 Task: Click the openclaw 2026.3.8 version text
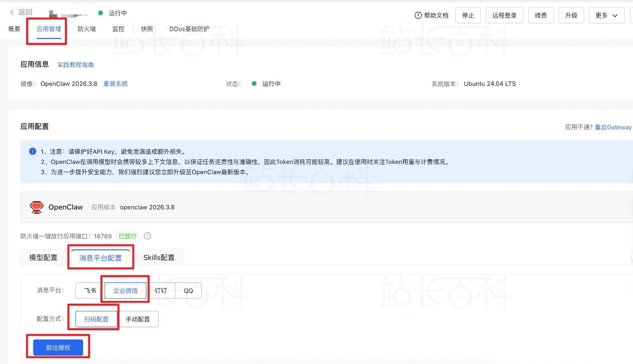click(x=147, y=207)
